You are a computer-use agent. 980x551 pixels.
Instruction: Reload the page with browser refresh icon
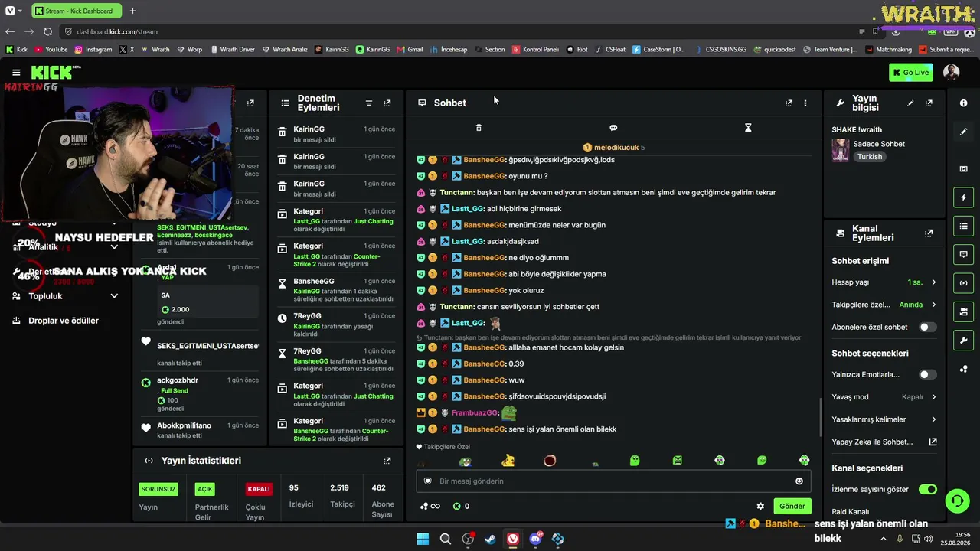(x=47, y=31)
